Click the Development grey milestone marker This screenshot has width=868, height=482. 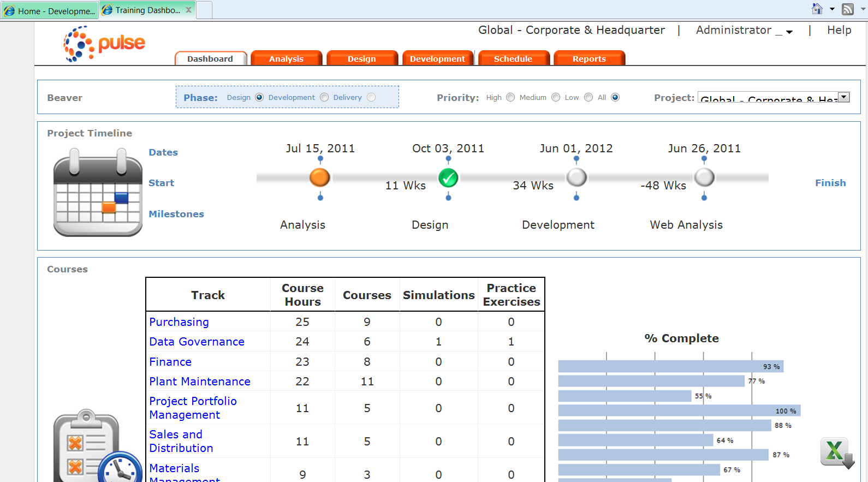click(x=576, y=177)
